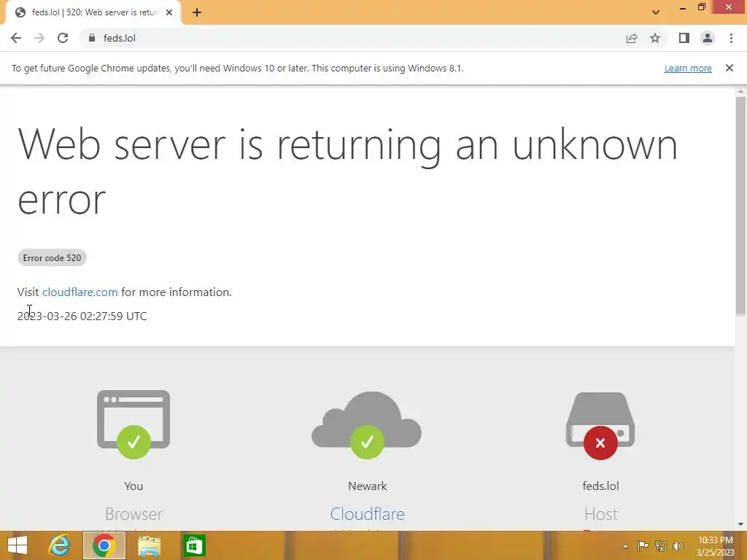
Task: Click the browser status icon above You
Action: pos(133,424)
